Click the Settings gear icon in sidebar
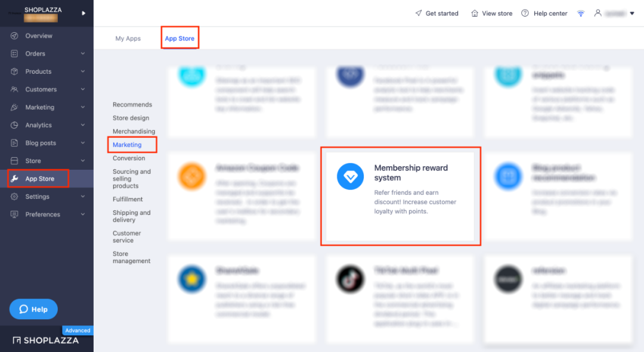Image resolution: width=644 pixels, height=352 pixels. click(14, 197)
